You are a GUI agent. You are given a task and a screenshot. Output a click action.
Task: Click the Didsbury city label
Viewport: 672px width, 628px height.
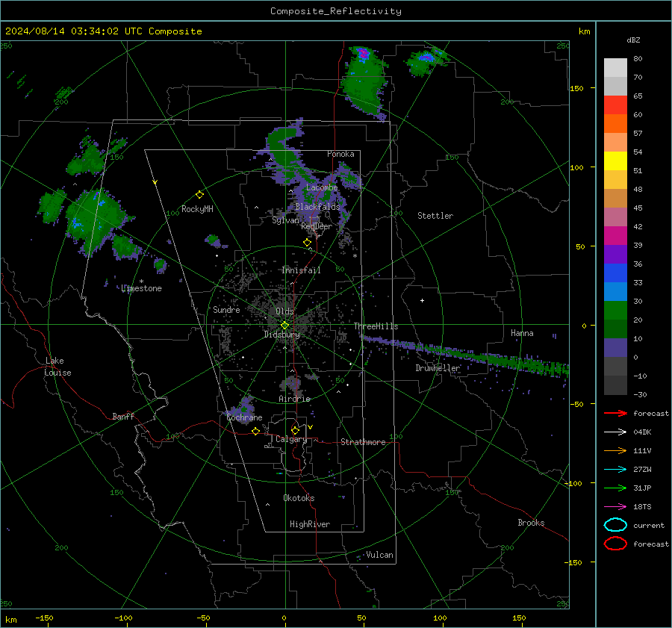pos(281,335)
